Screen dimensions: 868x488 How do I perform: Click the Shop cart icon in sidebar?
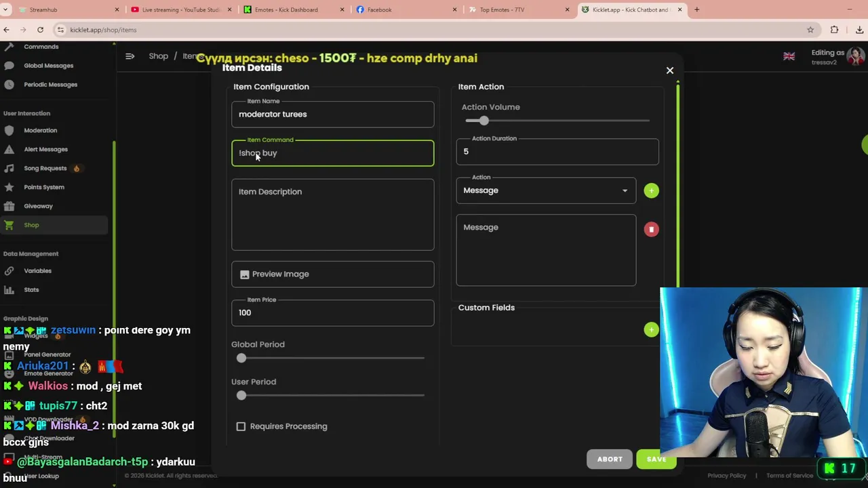tap(9, 225)
